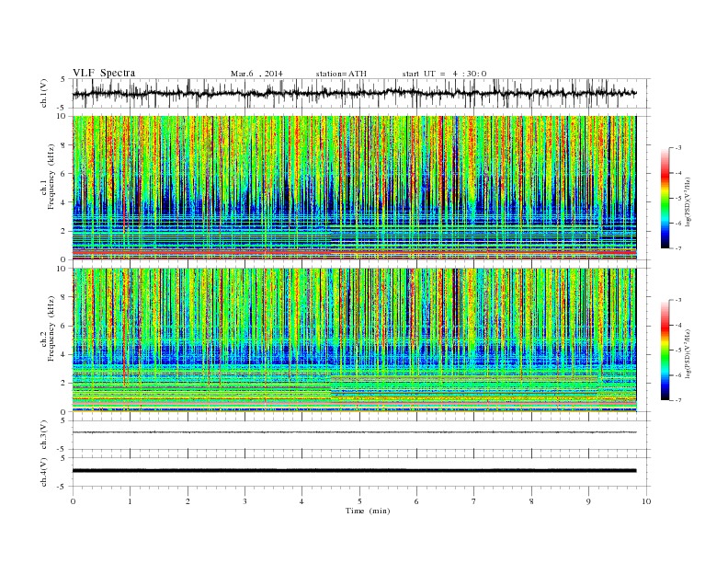728x563 pixels.
Task: Click the ch.2 PSD color scale bar
Action: 665,350
